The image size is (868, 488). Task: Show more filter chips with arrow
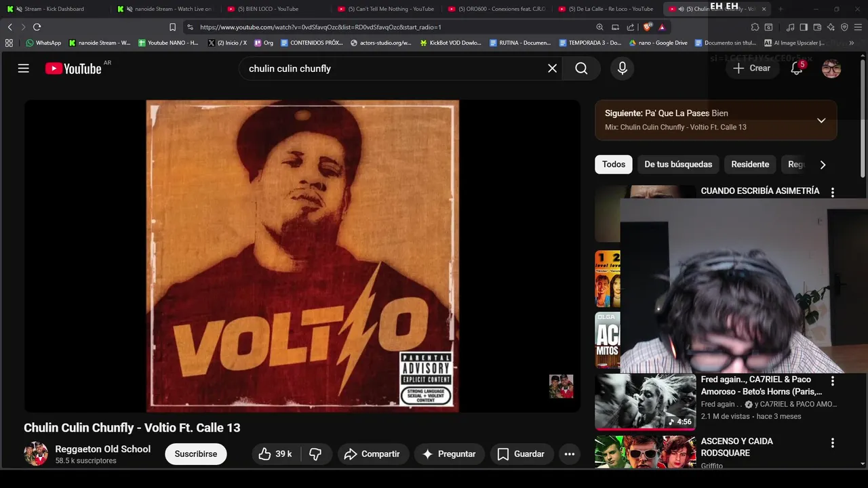(x=823, y=165)
